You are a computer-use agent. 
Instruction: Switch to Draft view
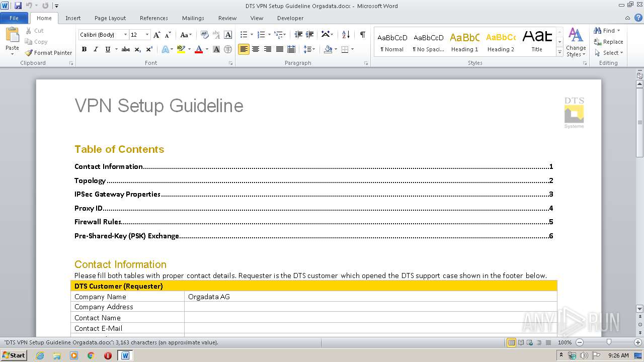coord(547,342)
